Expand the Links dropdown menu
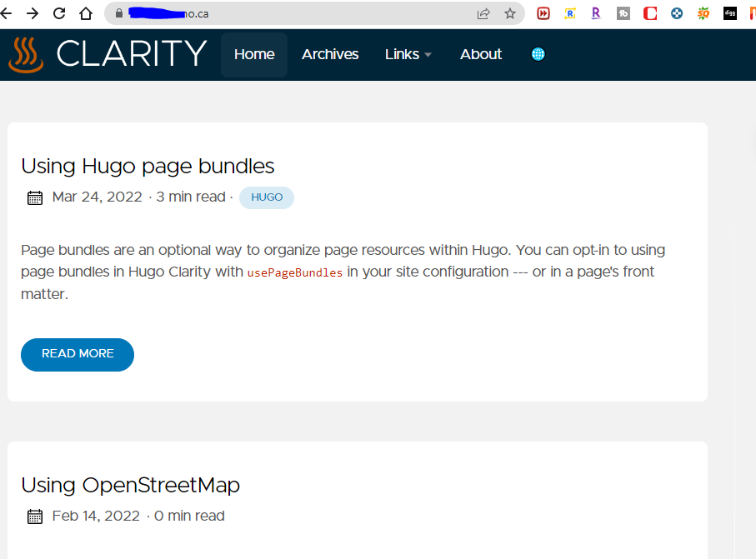This screenshot has height=559, width=756. click(408, 54)
